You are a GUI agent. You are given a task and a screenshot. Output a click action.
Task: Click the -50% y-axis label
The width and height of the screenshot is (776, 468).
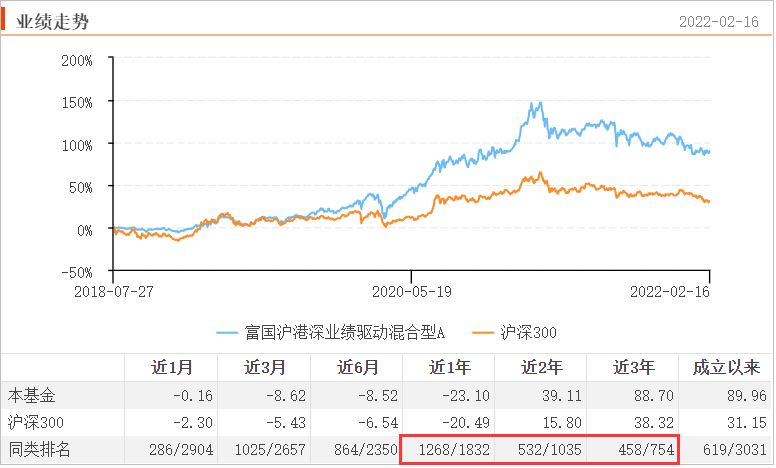[77, 273]
